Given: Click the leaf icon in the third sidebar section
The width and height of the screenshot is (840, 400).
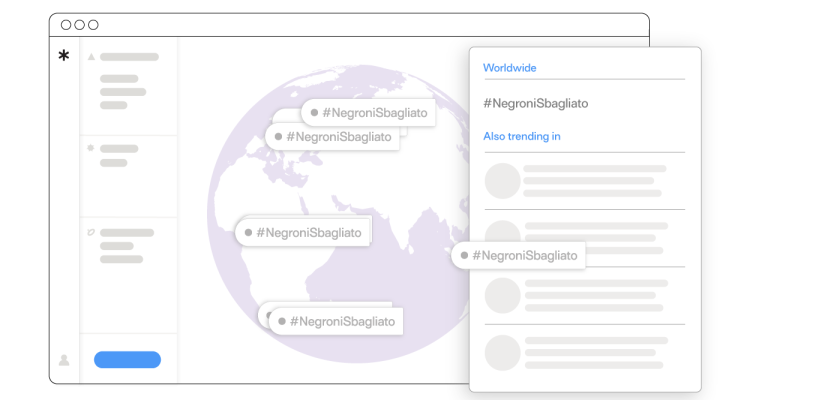Looking at the screenshot, I should pyautogui.click(x=91, y=232).
